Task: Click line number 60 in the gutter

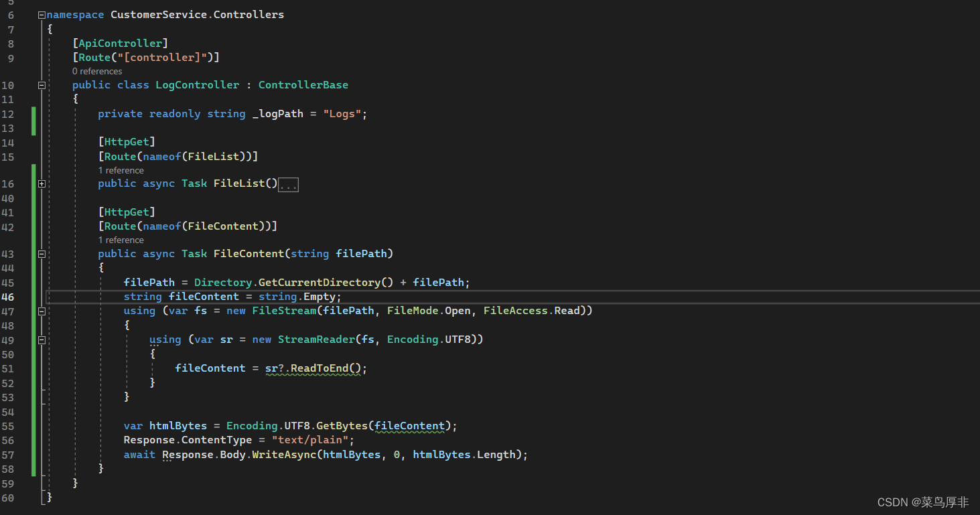Action: coord(8,498)
